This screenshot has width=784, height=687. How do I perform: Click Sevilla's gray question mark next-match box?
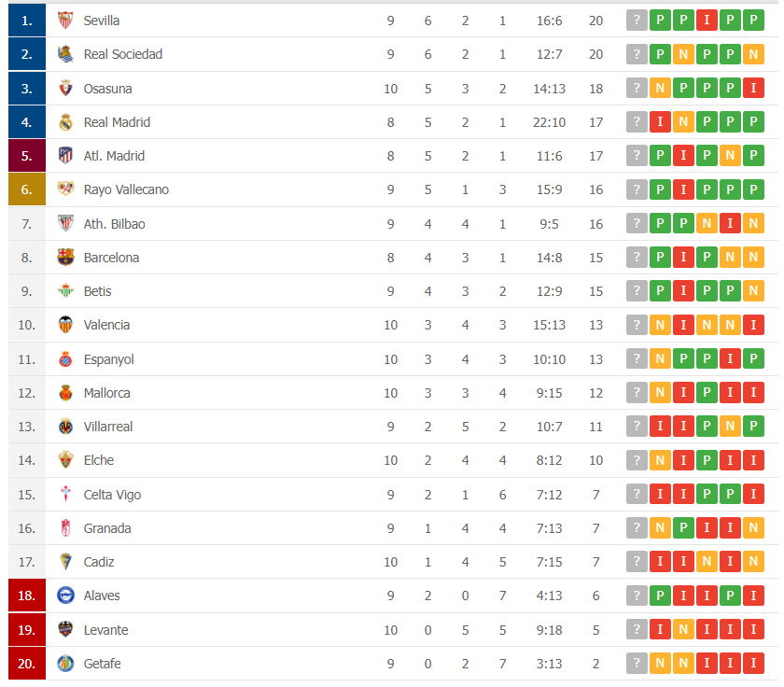pyautogui.click(x=637, y=21)
